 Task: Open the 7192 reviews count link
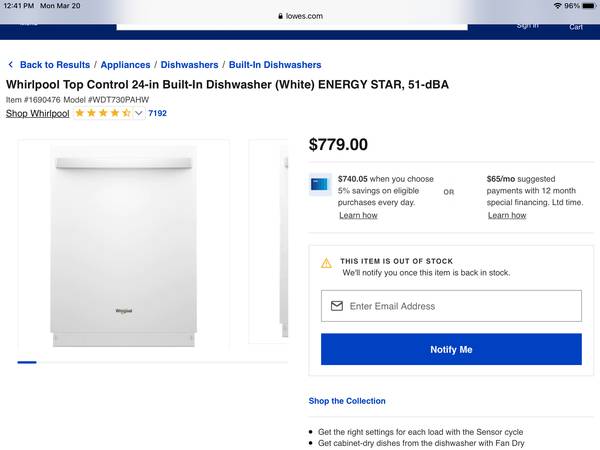pyautogui.click(x=157, y=114)
